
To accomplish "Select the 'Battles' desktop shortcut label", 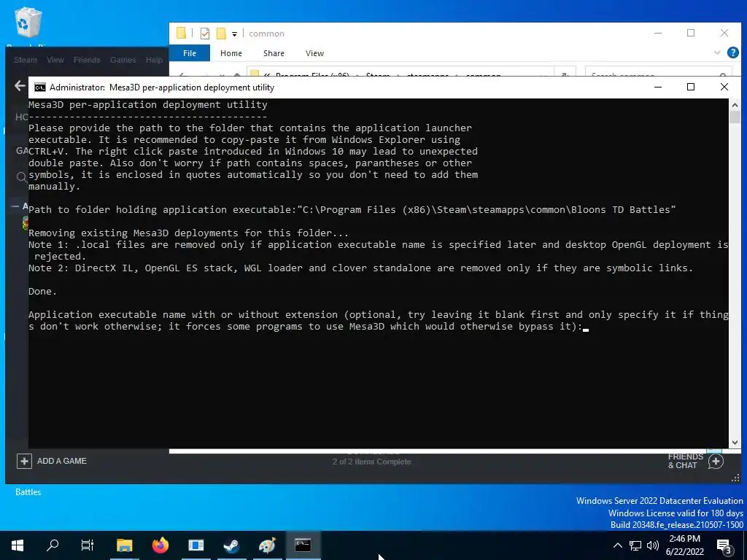I will pos(28,492).
